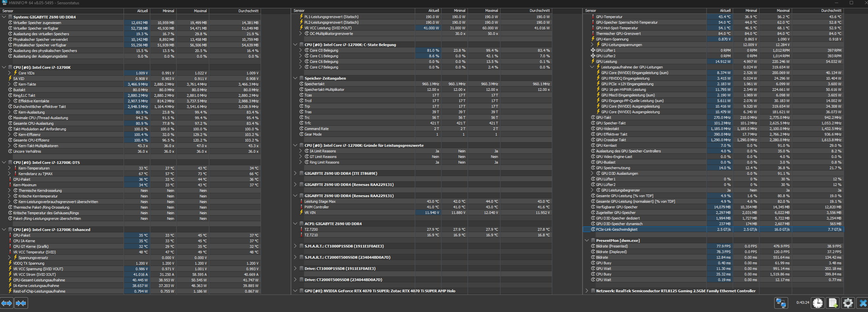Select the Gear Mode row
Screen dimensions: 868x312
click(x=422, y=134)
